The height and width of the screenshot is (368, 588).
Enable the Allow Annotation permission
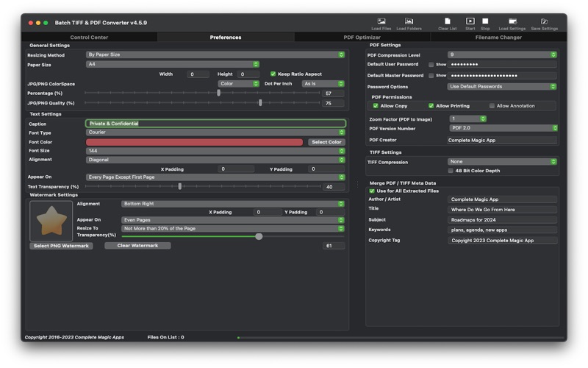point(492,106)
